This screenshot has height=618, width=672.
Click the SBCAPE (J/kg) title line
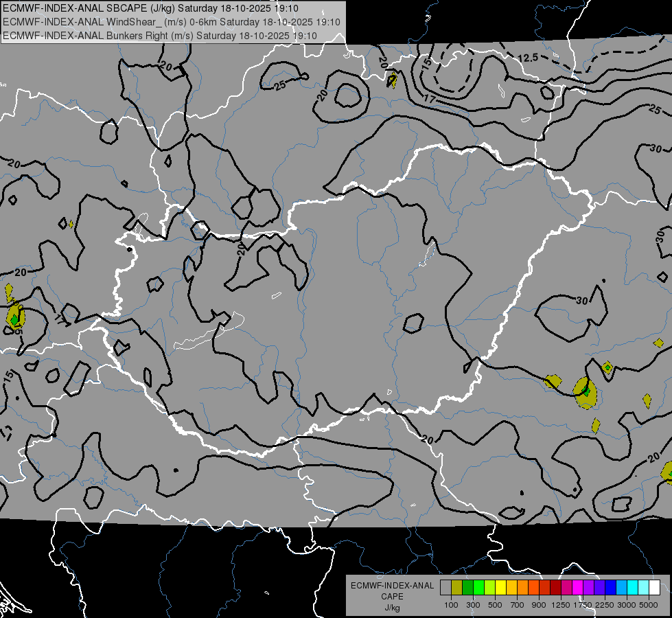point(150,8)
